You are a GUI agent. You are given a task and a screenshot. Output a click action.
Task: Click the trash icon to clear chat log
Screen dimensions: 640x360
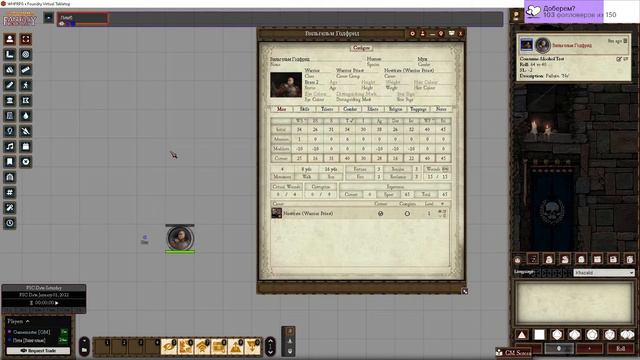coord(629,259)
